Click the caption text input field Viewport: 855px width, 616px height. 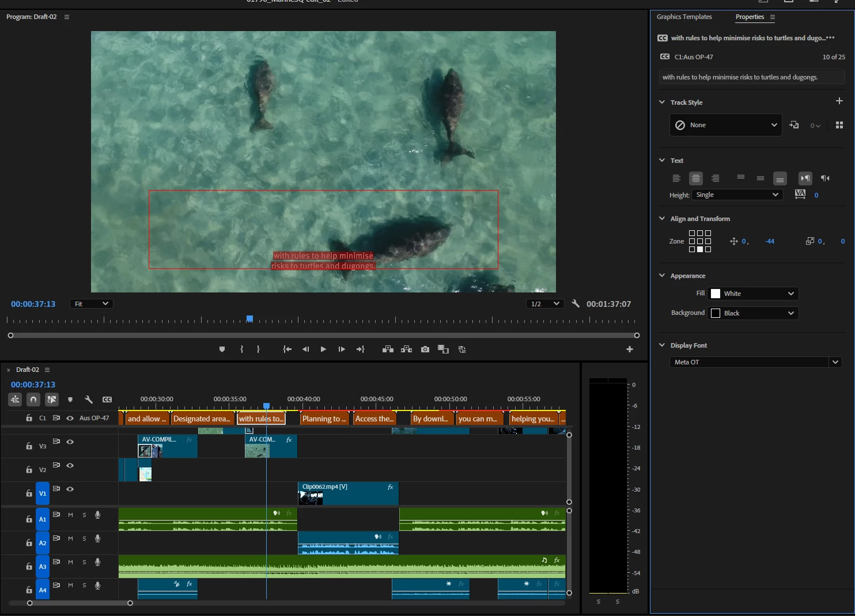tap(751, 77)
